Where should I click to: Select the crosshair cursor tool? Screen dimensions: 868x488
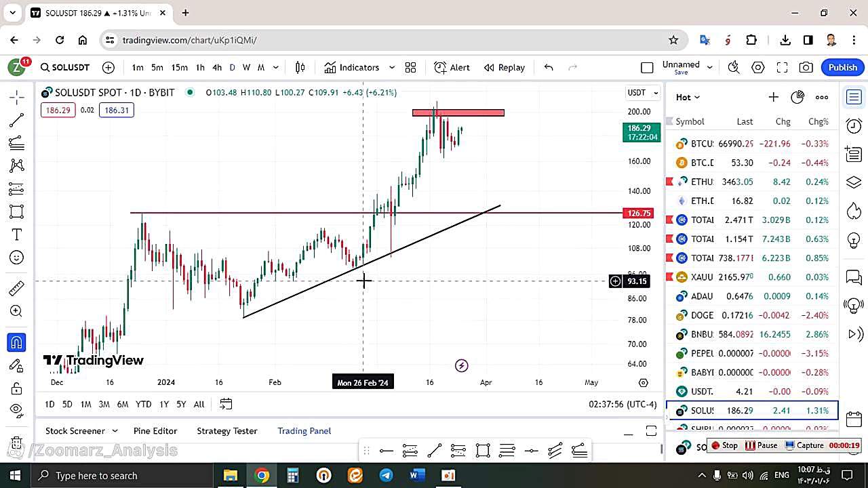[x=17, y=97]
